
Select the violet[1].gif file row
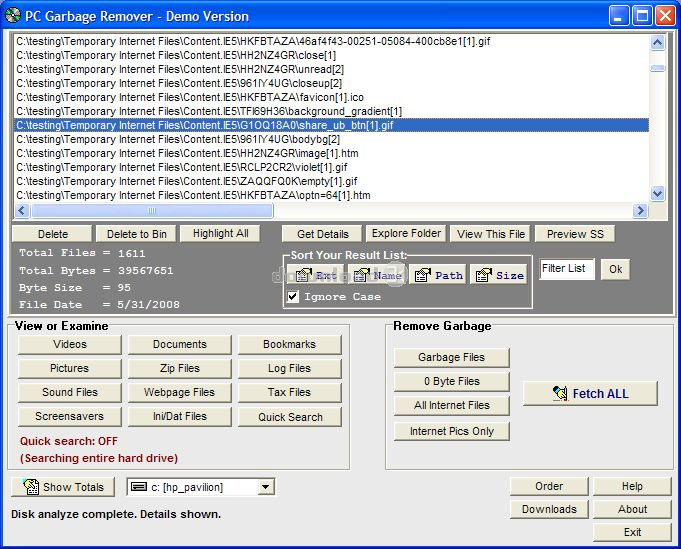pos(331,167)
